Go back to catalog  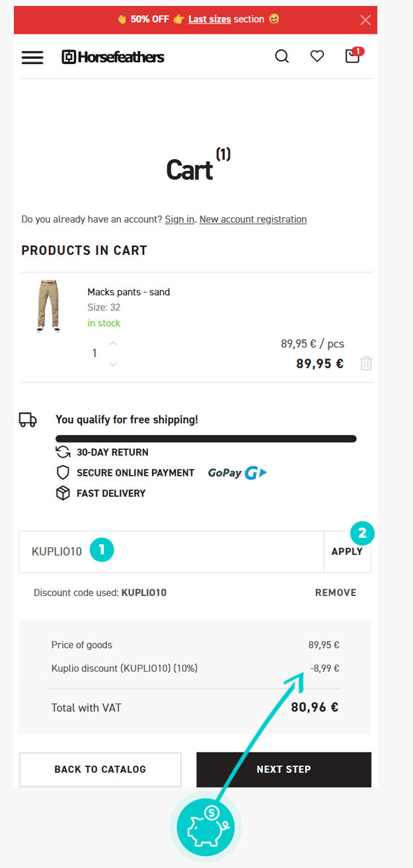tap(100, 769)
